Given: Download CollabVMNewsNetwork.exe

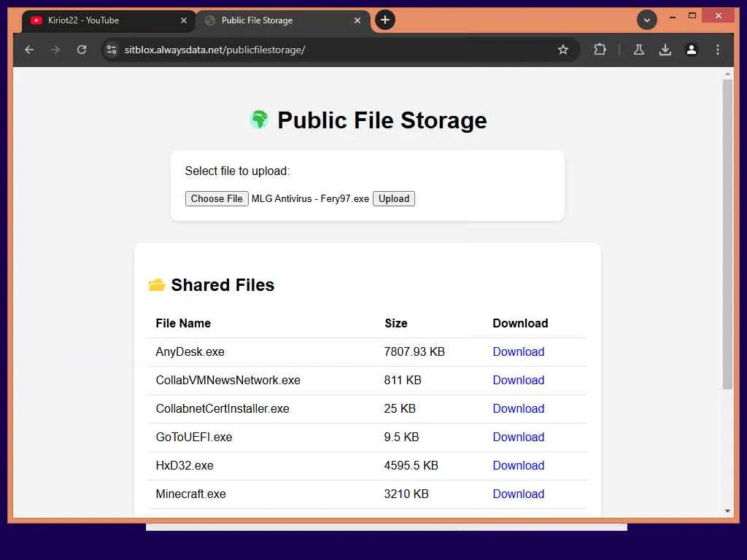Looking at the screenshot, I should pos(519,381).
